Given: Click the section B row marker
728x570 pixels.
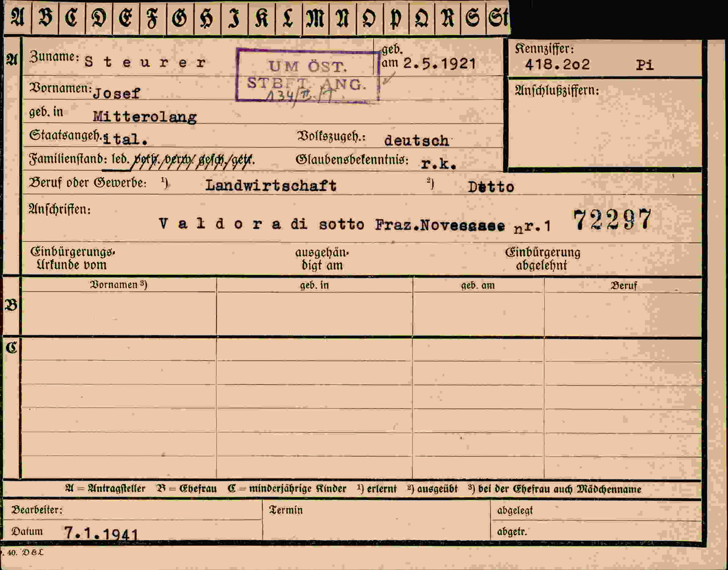Looking at the screenshot, I should (11, 305).
